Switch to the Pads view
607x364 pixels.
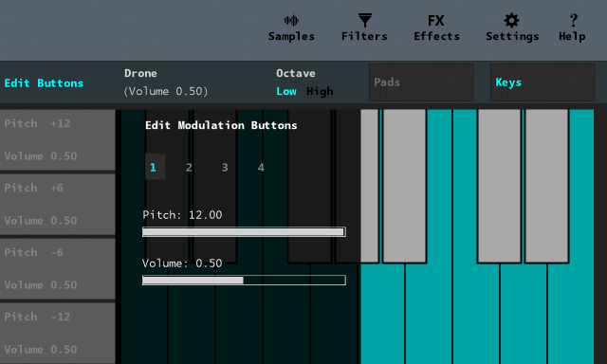coord(421,82)
